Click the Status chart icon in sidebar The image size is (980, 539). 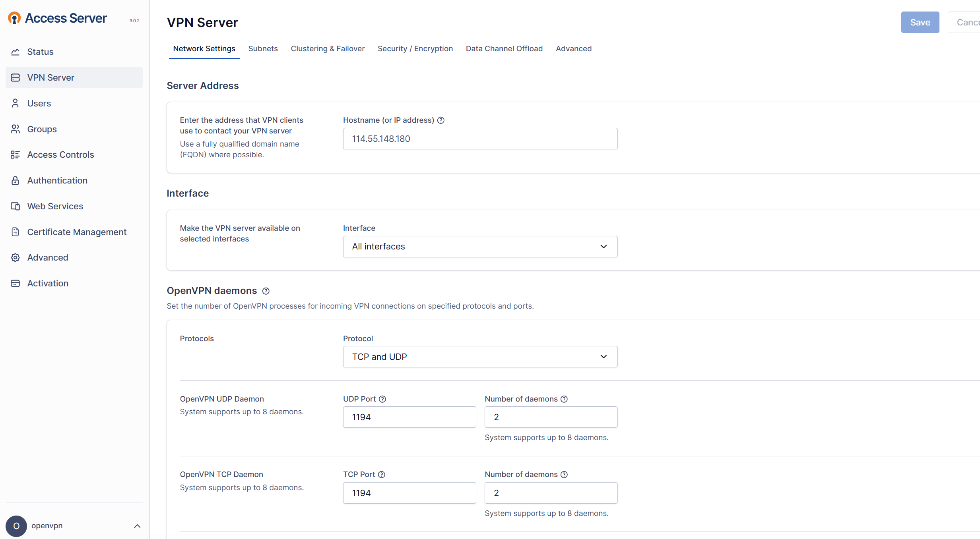[15, 52]
